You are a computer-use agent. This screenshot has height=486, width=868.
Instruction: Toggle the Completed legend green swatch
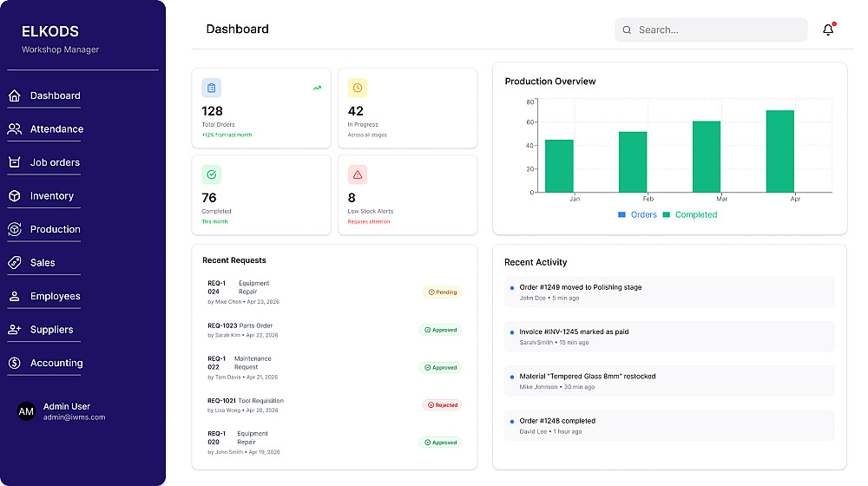667,214
